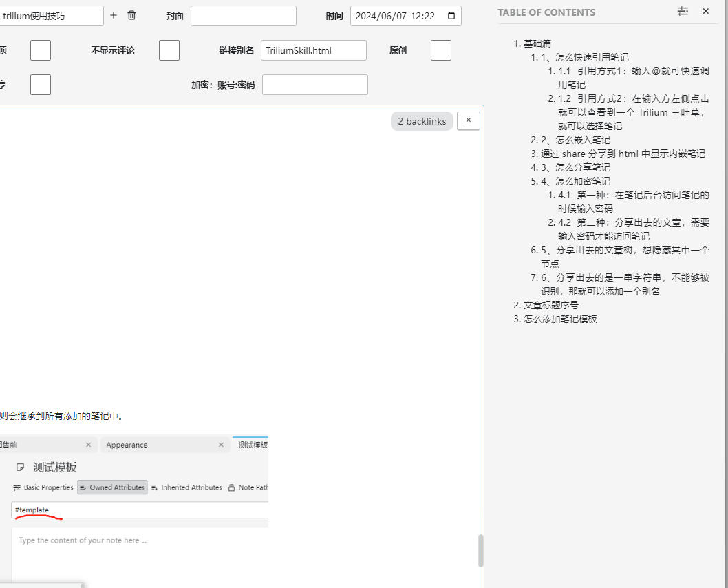Screen dimensions: 728x588
Task: Select the Owned Attributes tab
Action: 112,487
